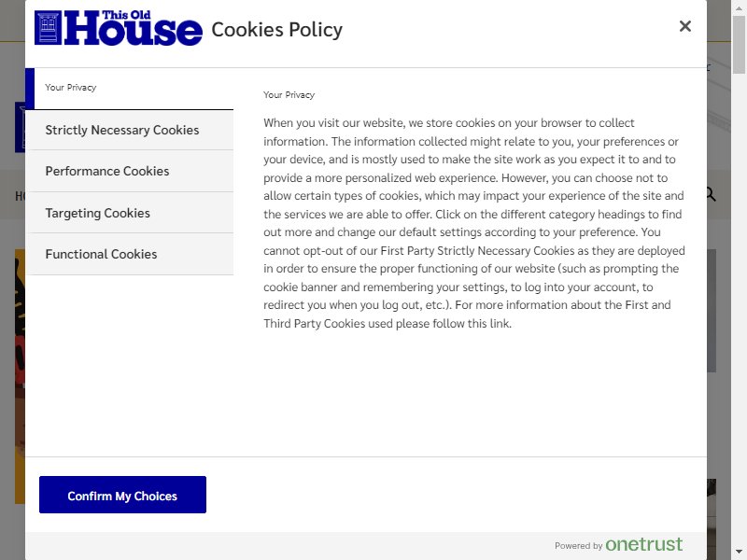The height and width of the screenshot is (560, 747).
Task: Click the browser scrollbar up arrow
Action: coord(739,6)
